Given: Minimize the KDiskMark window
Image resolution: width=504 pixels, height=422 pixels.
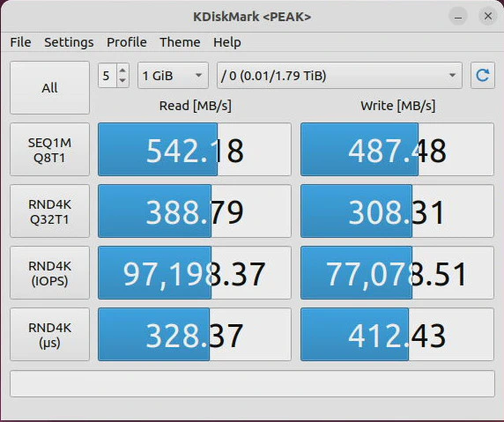Looking at the screenshot, I should (x=458, y=16).
